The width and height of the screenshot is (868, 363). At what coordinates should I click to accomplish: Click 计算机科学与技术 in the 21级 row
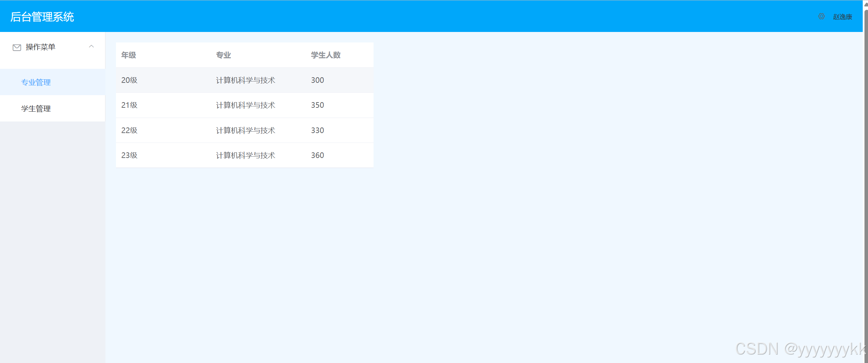[x=246, y=105]
